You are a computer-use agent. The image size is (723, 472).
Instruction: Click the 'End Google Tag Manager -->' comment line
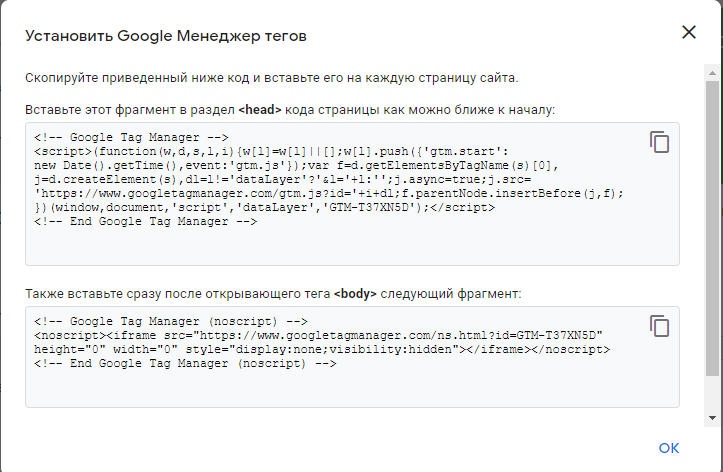click(x=146, y=221)
